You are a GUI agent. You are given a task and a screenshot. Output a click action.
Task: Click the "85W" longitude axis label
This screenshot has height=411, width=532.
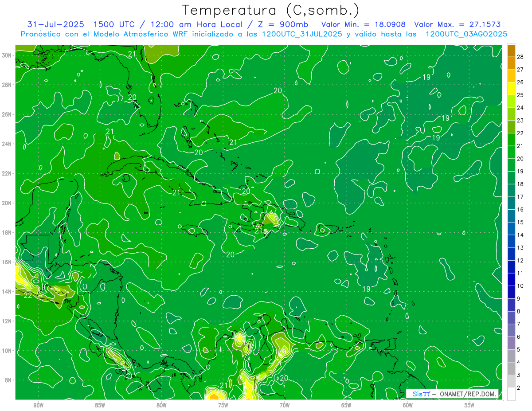(x=100, y=405)
